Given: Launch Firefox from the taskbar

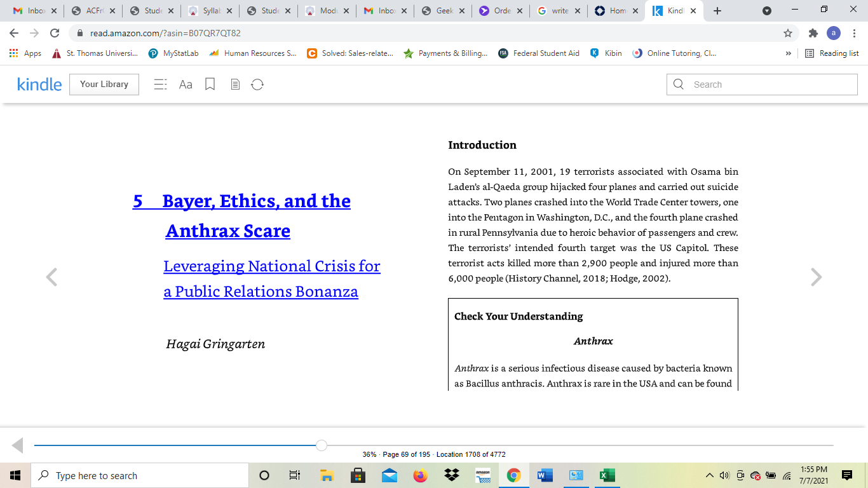Looking at the screenshot, I should (420, 475).
